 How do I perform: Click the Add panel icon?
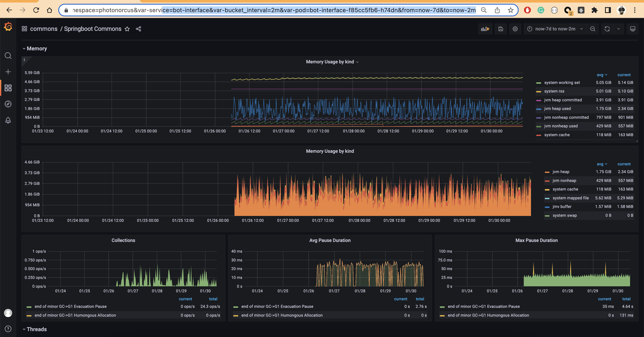tap(485, 29)
